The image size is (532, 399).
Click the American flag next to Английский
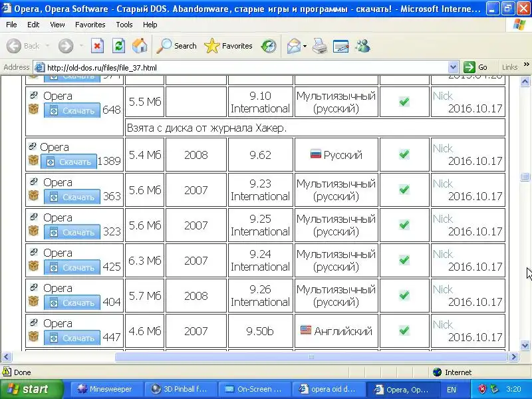pos(306,330)
